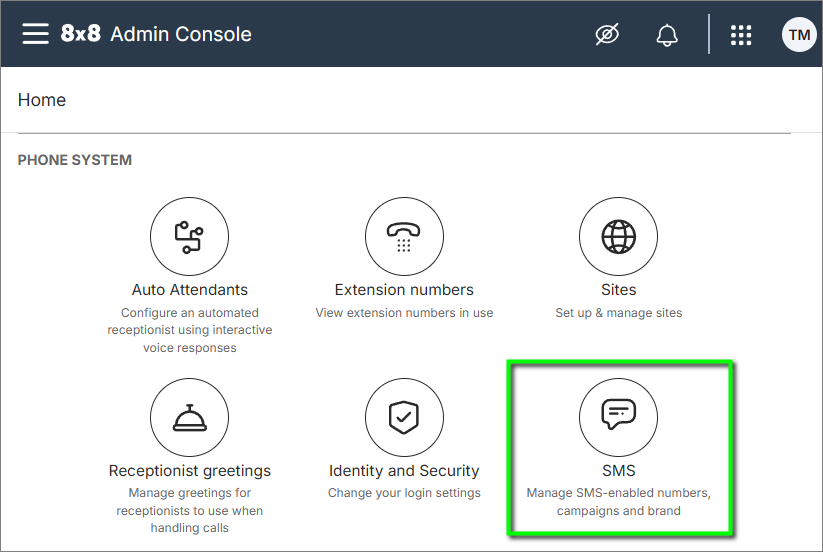Click the Auto Attendants icon

tap(190, 236)
